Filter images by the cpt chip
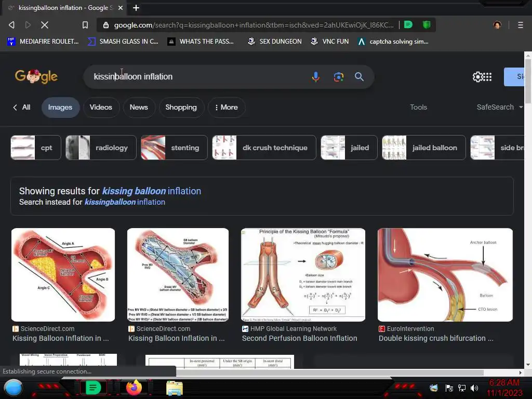Screen dimensions: 532x399 tap(36, 148)
